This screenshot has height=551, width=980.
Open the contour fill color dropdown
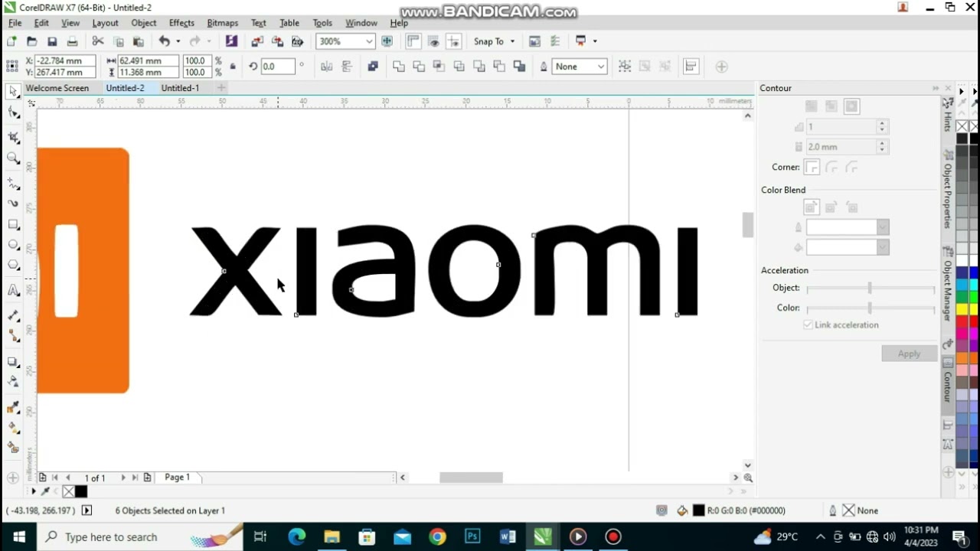(883, 247)
